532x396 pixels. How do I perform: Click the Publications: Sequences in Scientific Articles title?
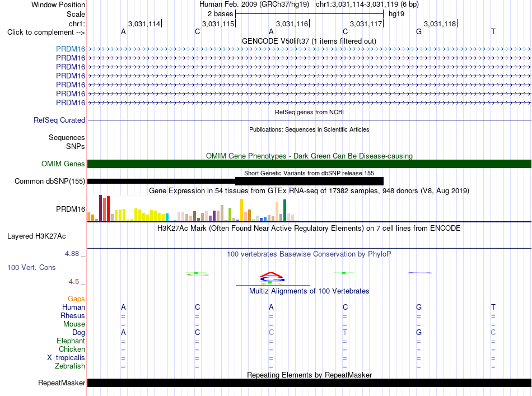(x=309, y=129)
